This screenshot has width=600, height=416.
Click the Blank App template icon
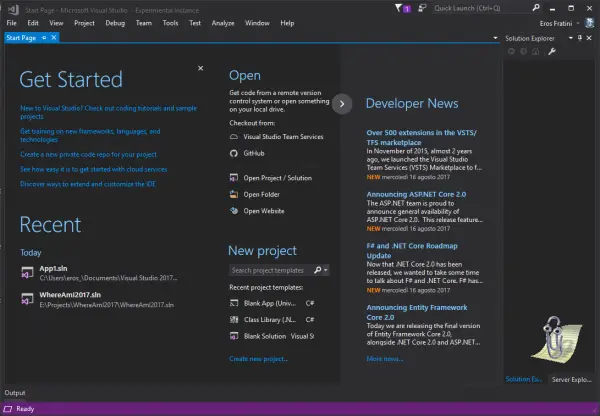pyautogui.click(x=234, y=303)
